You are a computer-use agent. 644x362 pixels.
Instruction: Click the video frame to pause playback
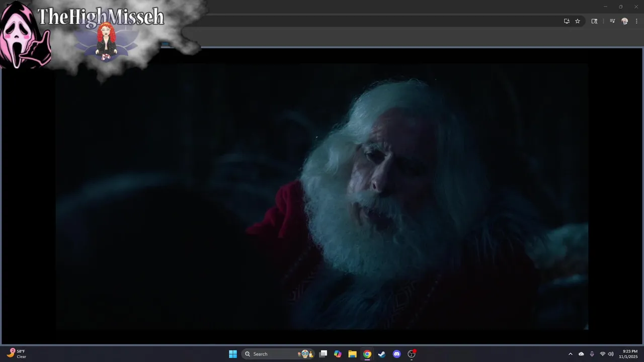pos(322,196)
